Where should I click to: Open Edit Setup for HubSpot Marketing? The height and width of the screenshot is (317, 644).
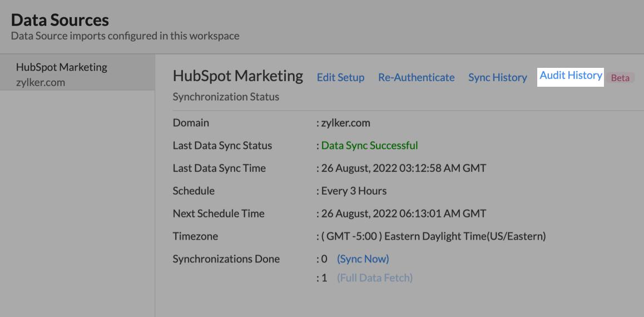(340, 77)
